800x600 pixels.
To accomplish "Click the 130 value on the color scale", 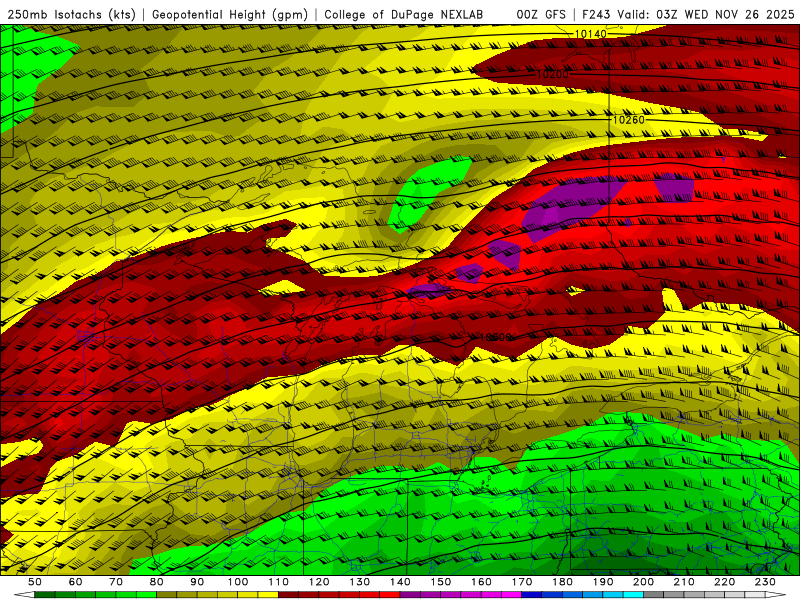I will point(360,582).
